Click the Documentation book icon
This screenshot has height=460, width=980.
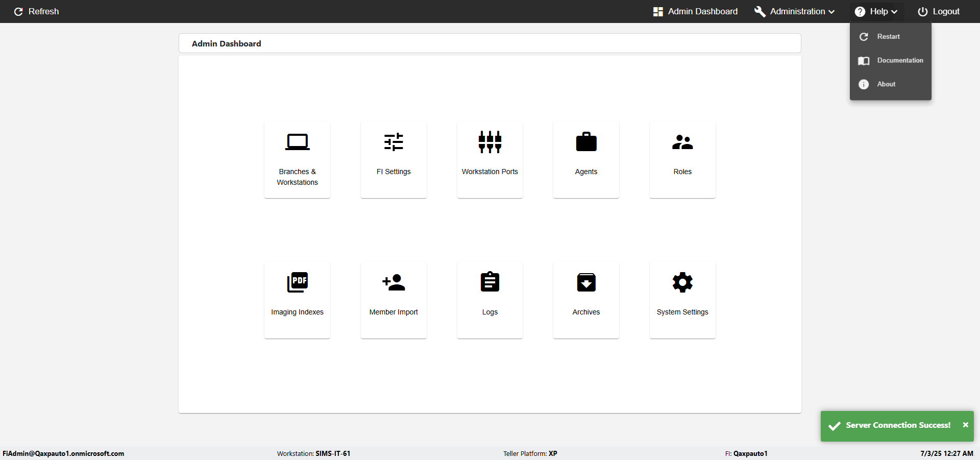(x=864, y=61)
